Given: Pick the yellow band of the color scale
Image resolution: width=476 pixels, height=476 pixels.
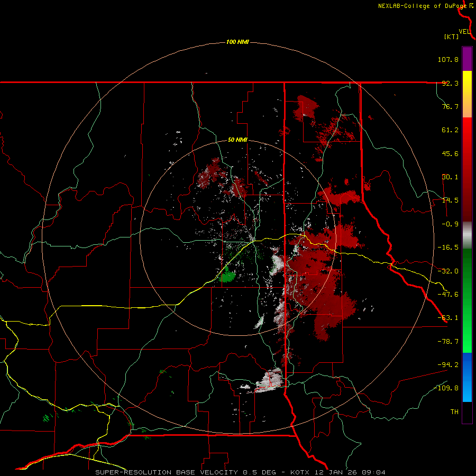Looking at the screenshot, I should coord(467,94).
